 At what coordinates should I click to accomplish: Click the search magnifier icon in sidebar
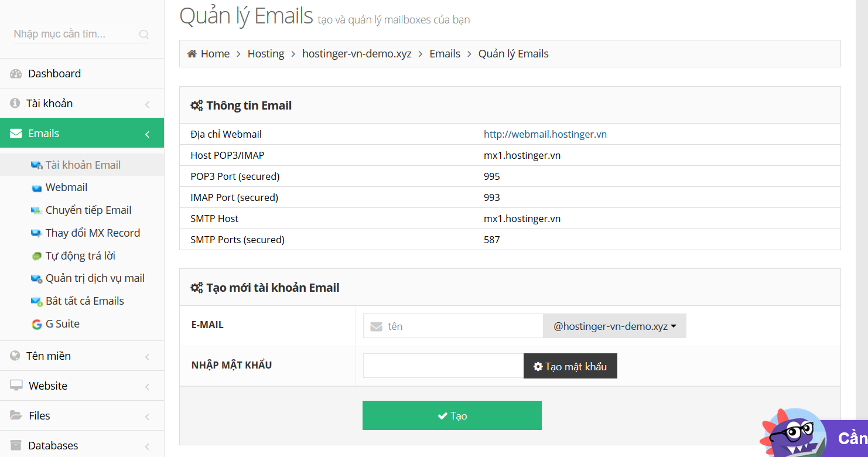(x=143, y=35)
